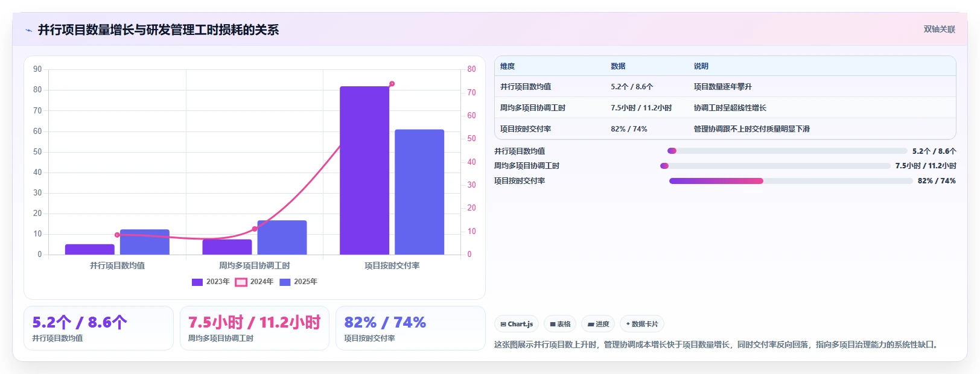
Task: Click progress value 82% / 74%
Action: click(937, 181)
